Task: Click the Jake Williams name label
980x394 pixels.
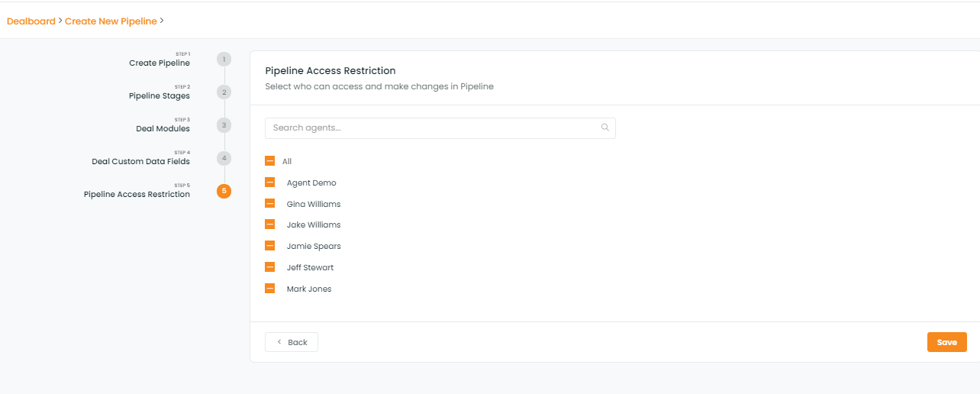Action: [x=314, y=224]
